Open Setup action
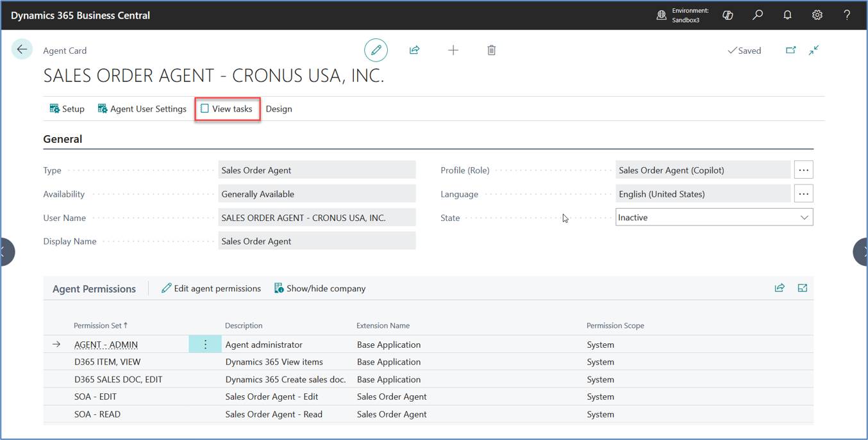 pyautogui.click(x=67, y=109)
